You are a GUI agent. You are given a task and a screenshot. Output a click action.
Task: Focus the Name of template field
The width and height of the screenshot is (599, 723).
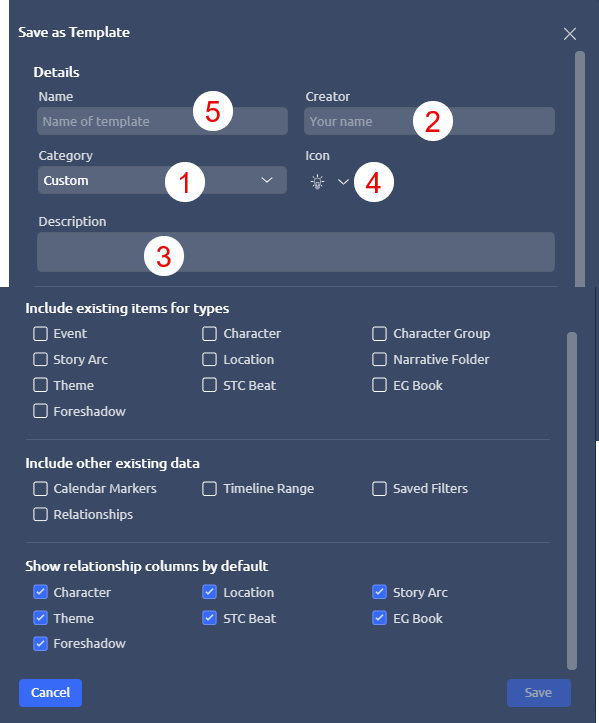(162, 121)
